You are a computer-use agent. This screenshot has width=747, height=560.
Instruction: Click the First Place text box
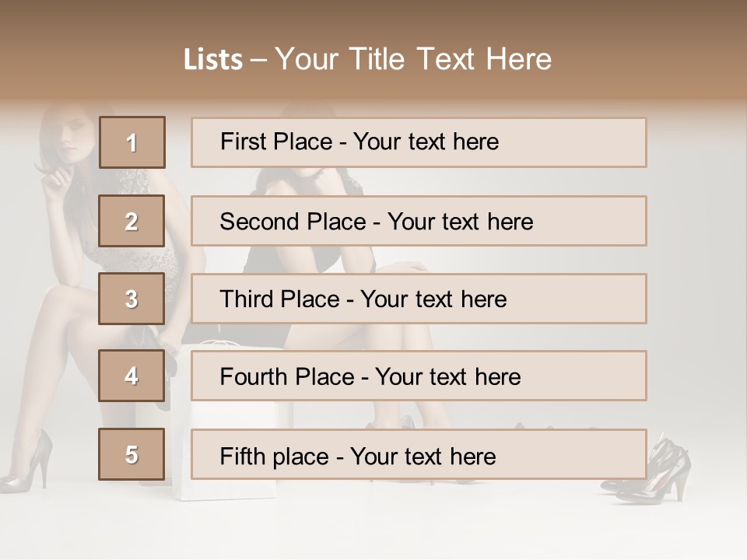(419, 142)
